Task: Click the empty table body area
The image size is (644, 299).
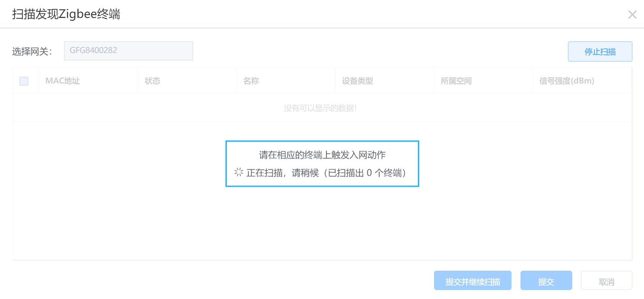Action: click(322, 222)
